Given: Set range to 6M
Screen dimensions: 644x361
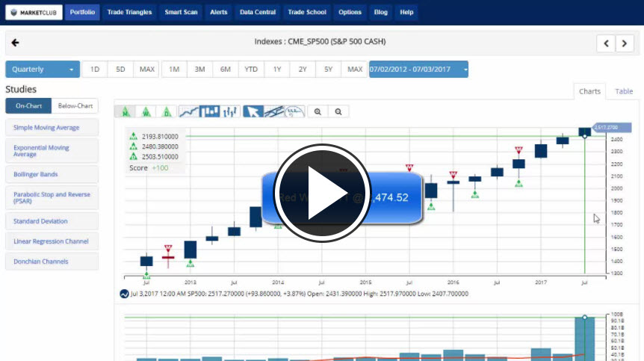Looking at the screenshot, I should coord(226,70).
